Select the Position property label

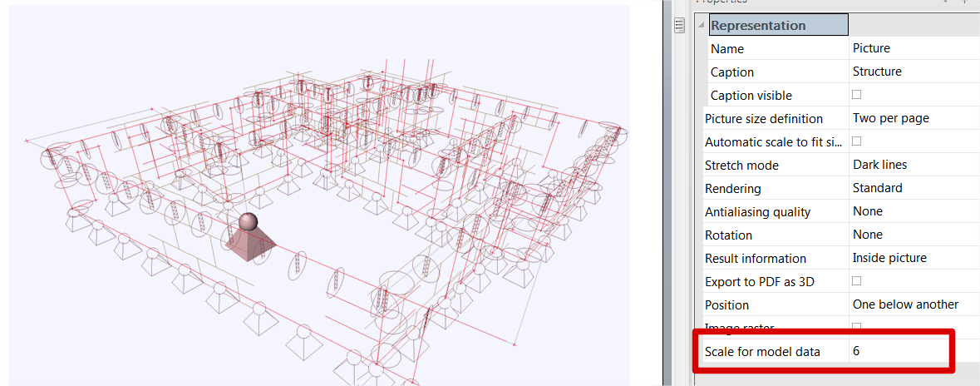[x=726, y=305]
